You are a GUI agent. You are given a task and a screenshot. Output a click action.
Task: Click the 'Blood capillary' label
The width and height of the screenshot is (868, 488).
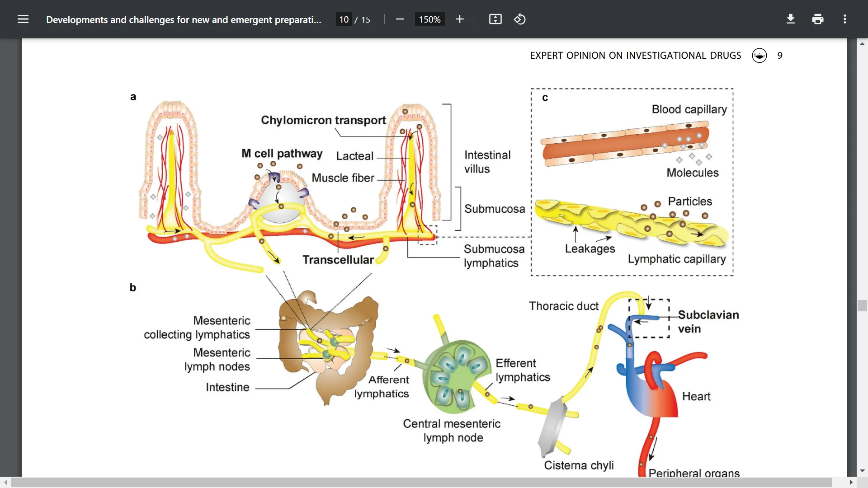coord(689,109)
